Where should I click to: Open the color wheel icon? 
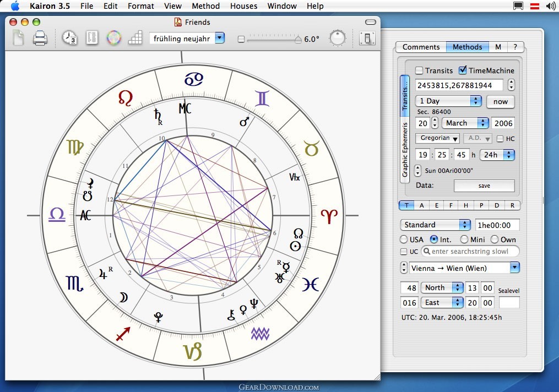113,38
